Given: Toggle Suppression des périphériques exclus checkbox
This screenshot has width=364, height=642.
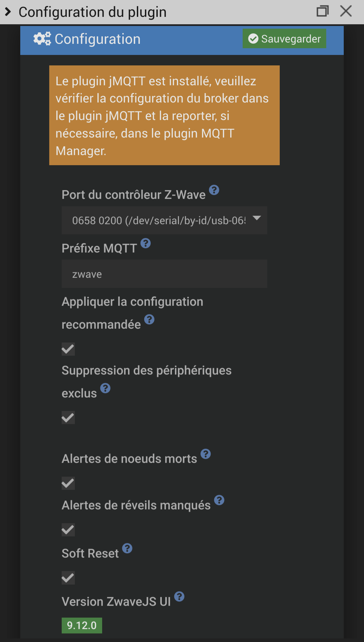Looking at the screenshot, I should coord(68,418).
